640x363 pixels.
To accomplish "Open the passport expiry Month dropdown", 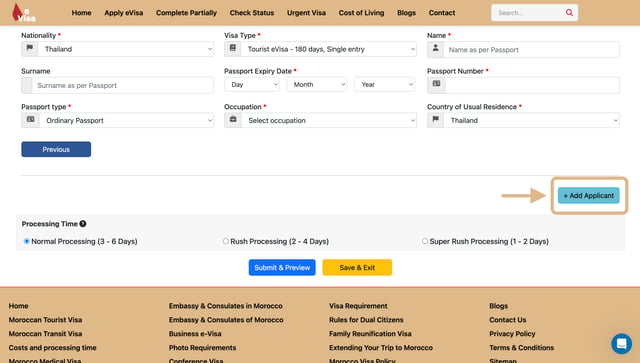I will 317,85.
